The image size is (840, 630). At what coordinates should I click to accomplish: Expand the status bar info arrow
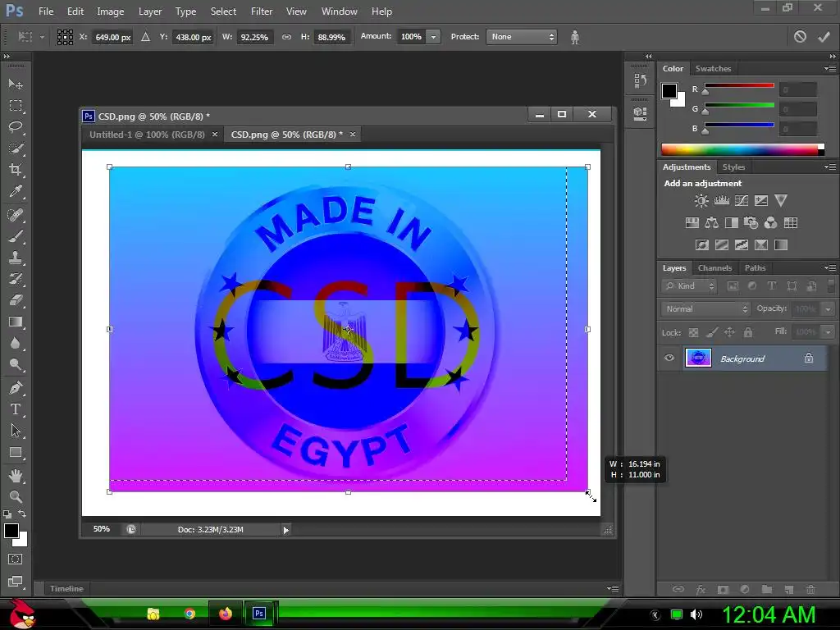pyautogui.click(x=285, y=530)
